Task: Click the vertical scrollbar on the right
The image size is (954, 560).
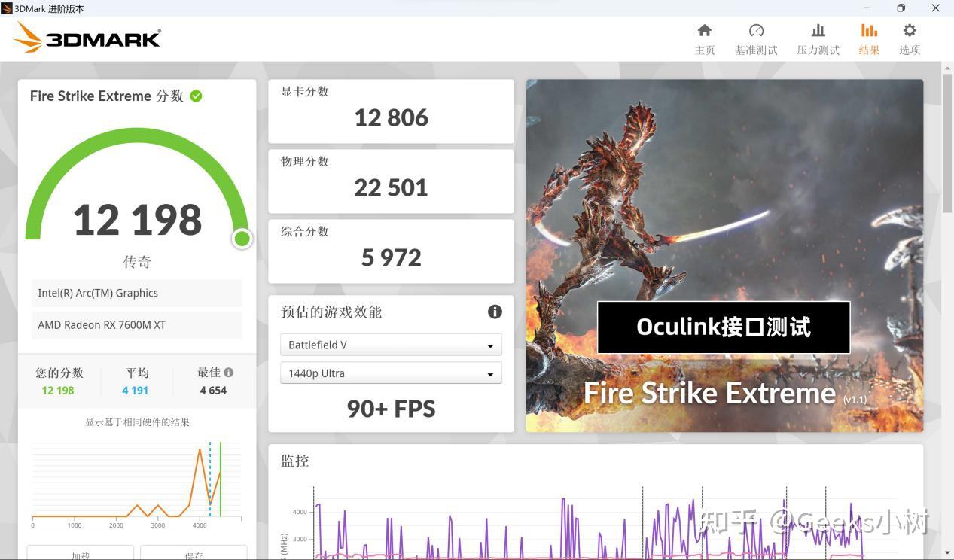Action: pos(947,143)
